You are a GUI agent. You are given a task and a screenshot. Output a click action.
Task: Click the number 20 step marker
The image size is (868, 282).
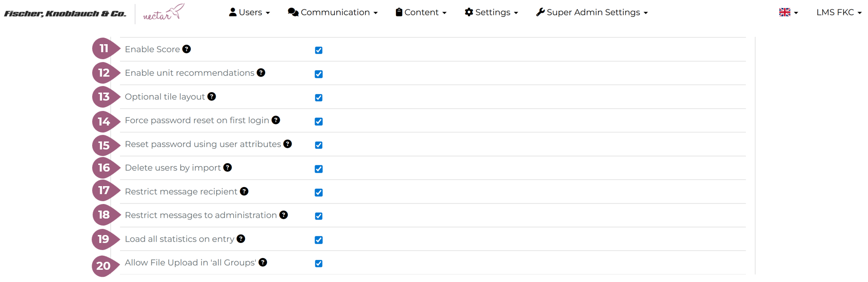coord(103,266)
